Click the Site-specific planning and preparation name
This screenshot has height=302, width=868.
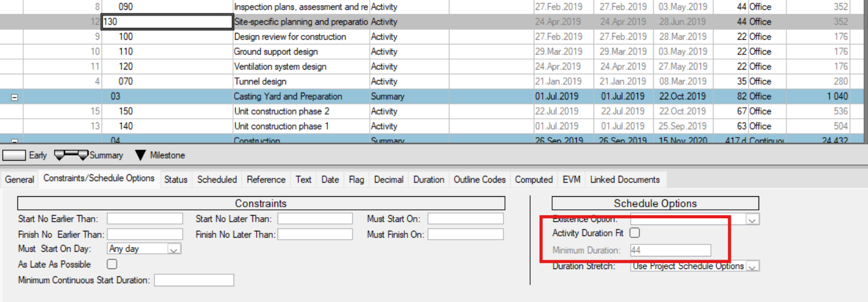coord(301,21)
